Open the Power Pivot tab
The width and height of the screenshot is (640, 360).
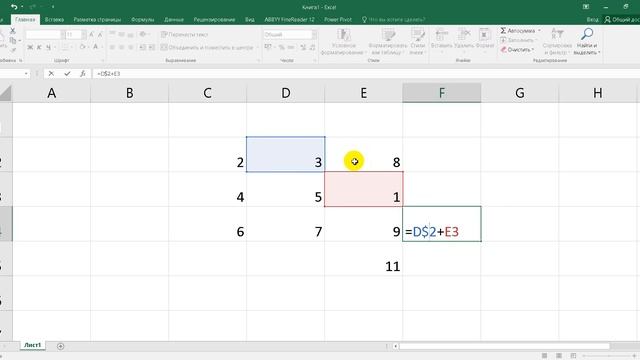point(338,20)
